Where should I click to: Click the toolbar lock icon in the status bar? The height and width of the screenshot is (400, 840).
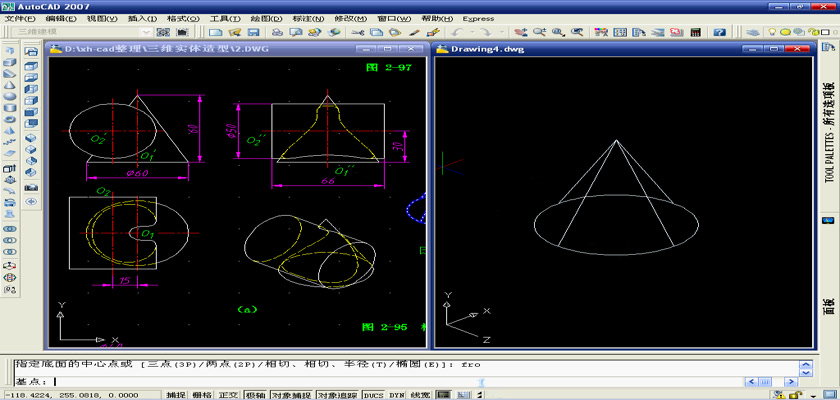[x=798, y=395]
